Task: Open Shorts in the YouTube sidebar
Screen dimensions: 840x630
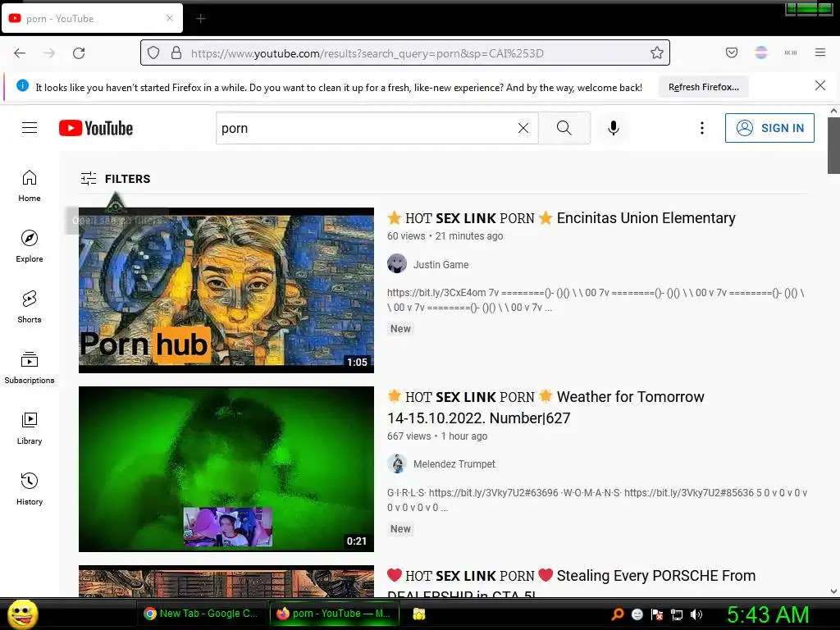Action: (30, 307)
